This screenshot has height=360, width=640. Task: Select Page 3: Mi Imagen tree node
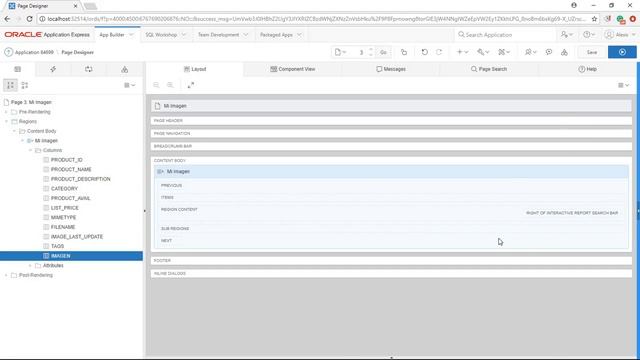point(31,102)
